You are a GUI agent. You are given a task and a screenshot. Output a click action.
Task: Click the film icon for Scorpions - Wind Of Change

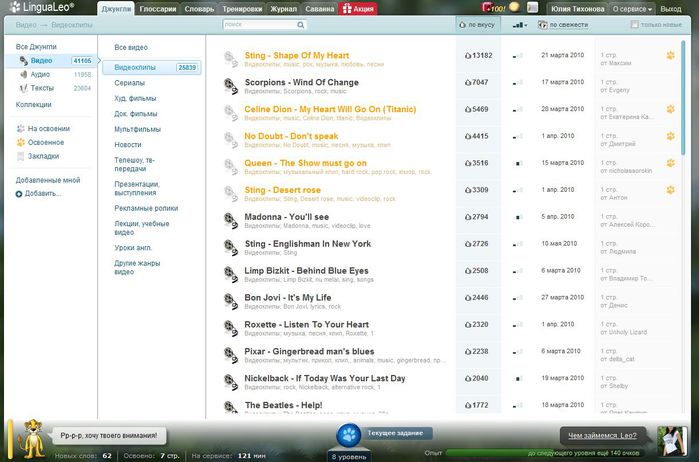point(230,86)
